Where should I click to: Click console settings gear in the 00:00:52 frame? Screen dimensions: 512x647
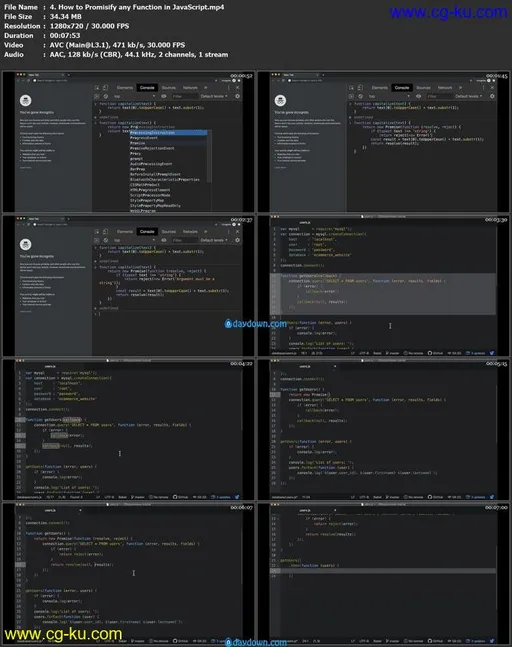click(237, 96)
